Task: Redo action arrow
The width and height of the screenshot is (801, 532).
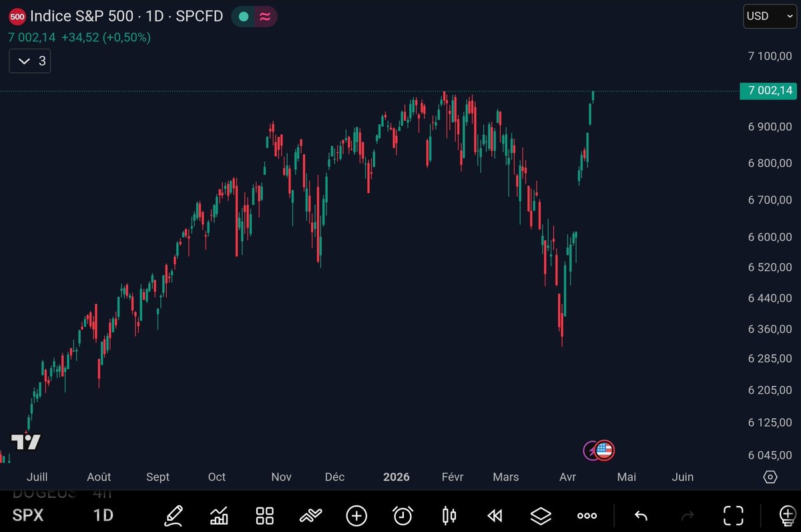Action: tap(687, 515)
